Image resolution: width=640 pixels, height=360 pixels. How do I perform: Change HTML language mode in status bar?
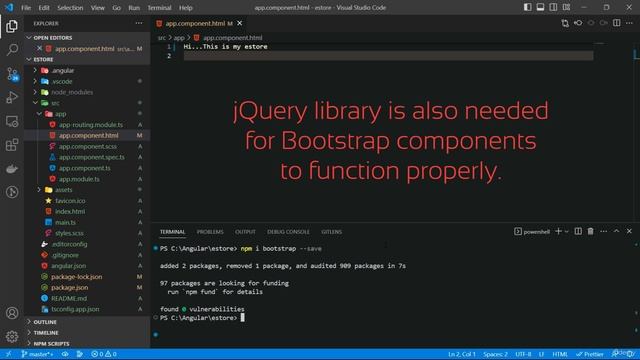point(560,354)
